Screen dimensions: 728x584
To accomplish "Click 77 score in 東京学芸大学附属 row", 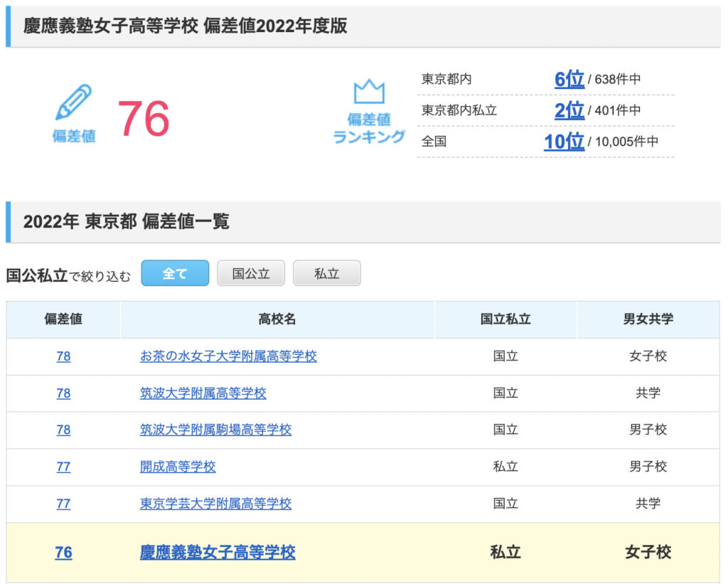I will click(63, 504).
